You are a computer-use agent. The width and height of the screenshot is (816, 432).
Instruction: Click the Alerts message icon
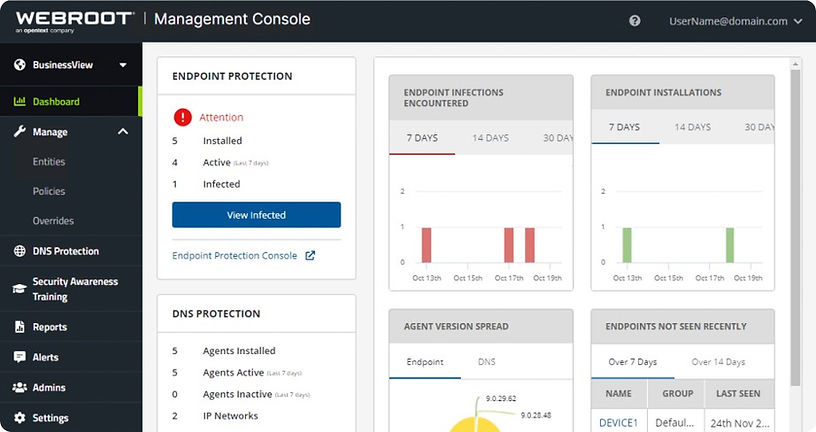click(x=20, y=357)
